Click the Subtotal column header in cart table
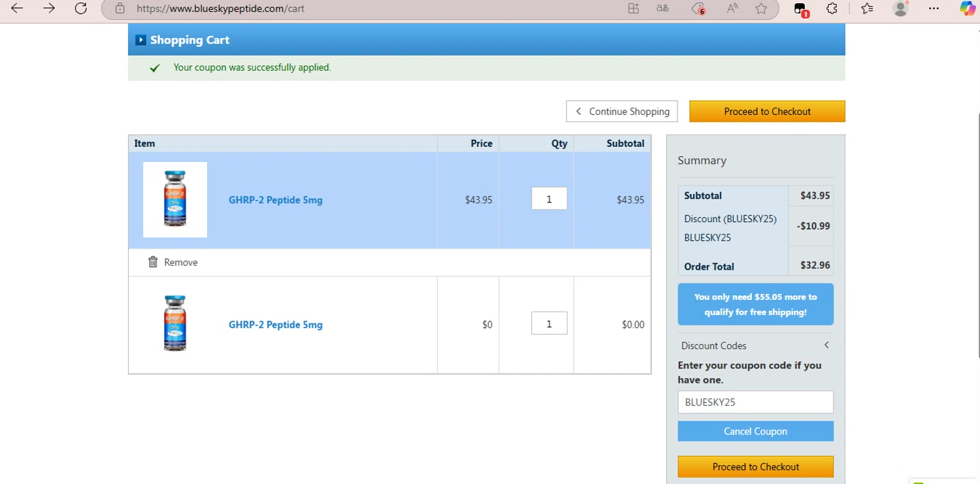The height and width of the screenshot is (484, 980). 625,143
